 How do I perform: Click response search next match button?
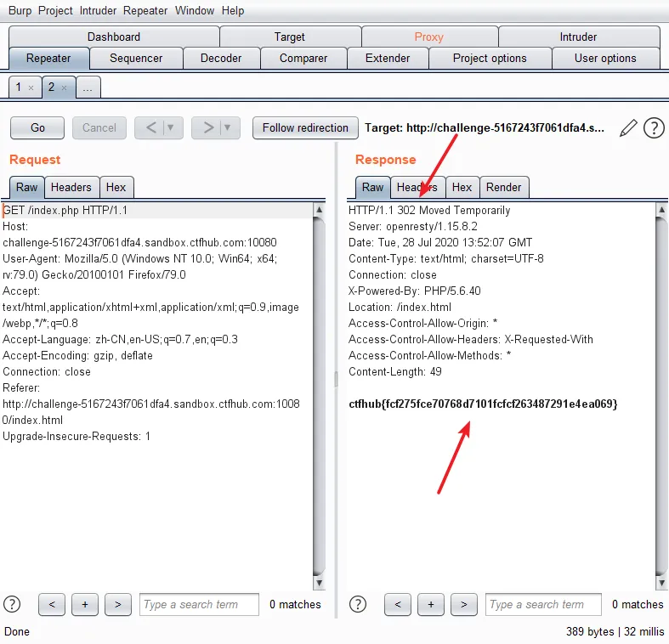pos(464,604)
